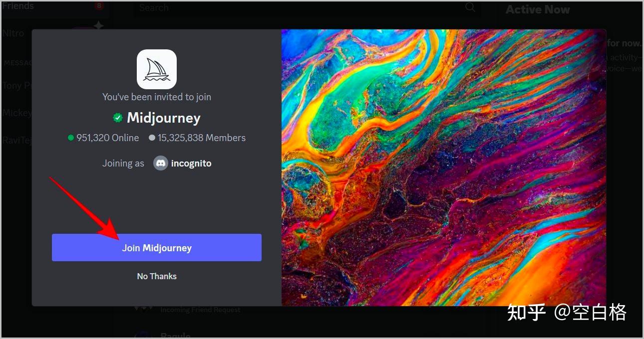Select Tony P in the DM list
644x339 pixels.
click(x=15, y=85)
